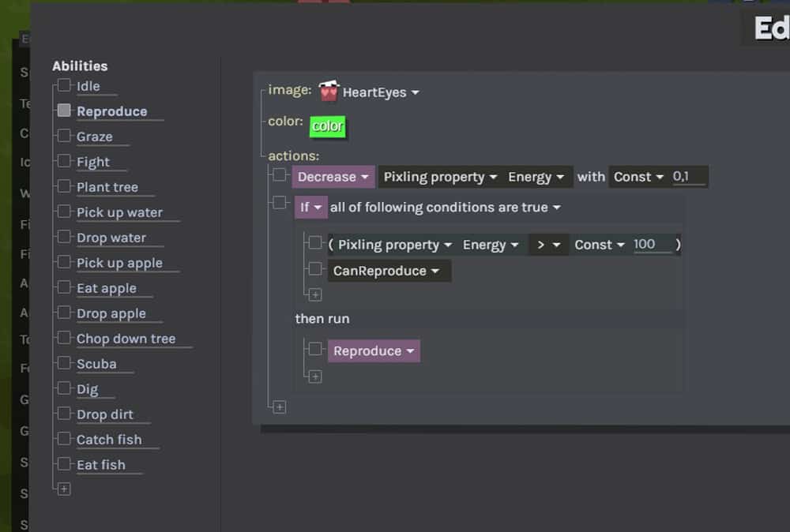The width and height of the screenshot is (790, 532).
Task: Click the energy threshold field showing 100
Action: pos(650,245)
